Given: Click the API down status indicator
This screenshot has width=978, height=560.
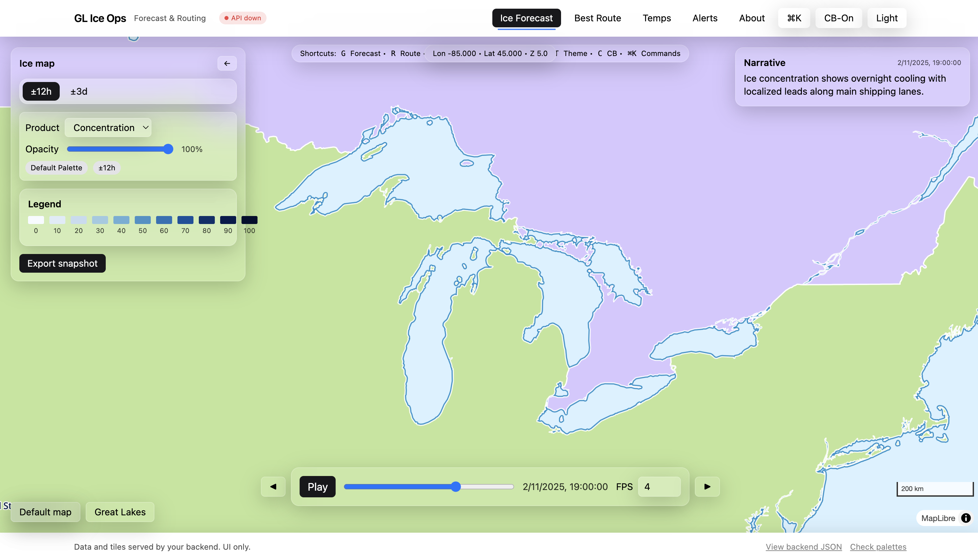Looking at the screenshot, I should pos(242,18).
